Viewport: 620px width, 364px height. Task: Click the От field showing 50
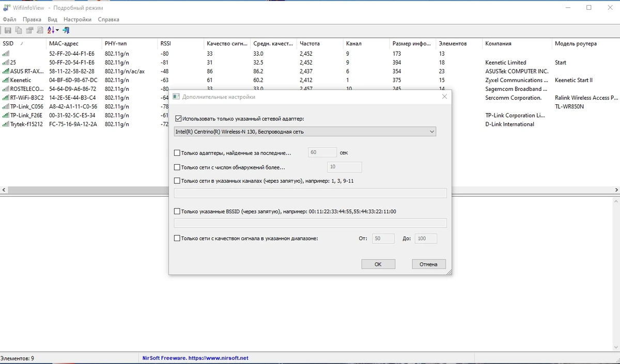click(383, 239)
